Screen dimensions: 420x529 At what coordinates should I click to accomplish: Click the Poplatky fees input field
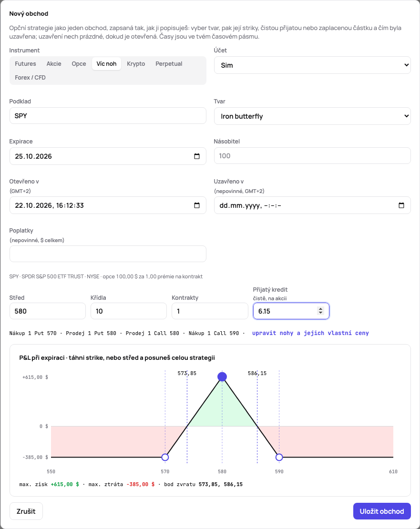(108, 254)
